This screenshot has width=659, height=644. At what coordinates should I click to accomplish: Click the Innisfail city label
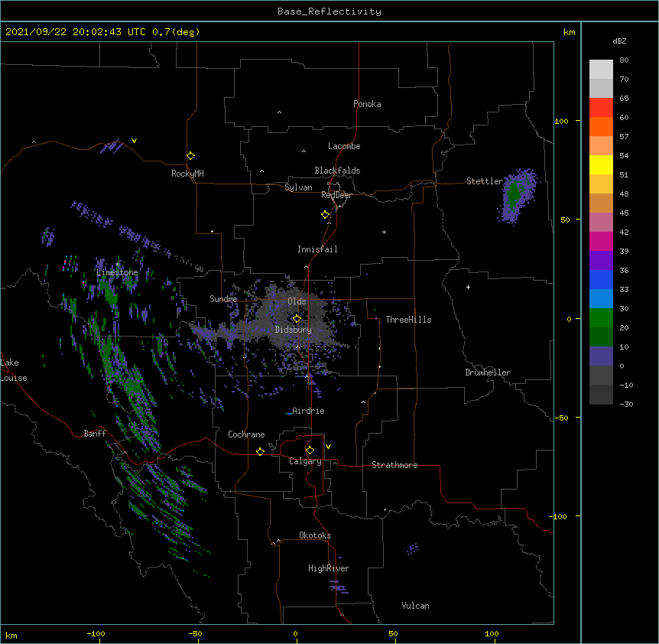click(317, 249)
